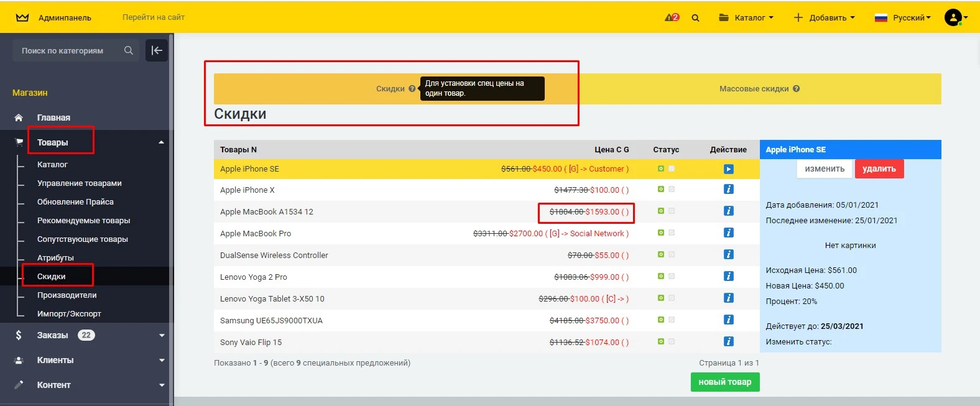Open the Русский language dropdown
Image resolution: width=980 pixels, height=406 pixels.
point(903,17)
